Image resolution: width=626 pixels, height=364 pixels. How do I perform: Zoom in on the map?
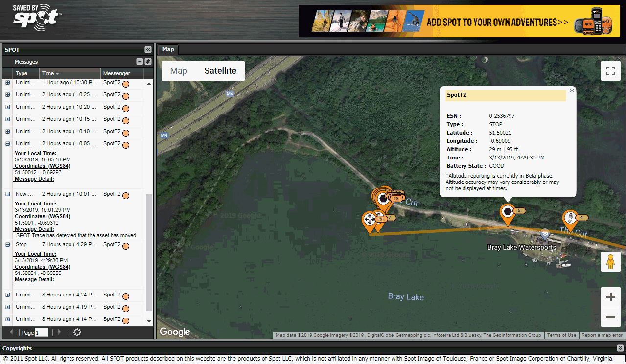tap(610, 297)
